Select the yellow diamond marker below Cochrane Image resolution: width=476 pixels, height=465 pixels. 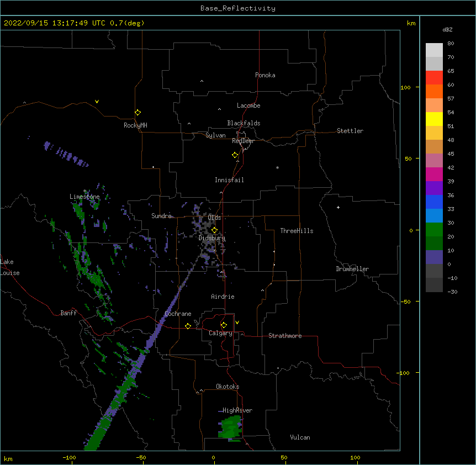188,326
